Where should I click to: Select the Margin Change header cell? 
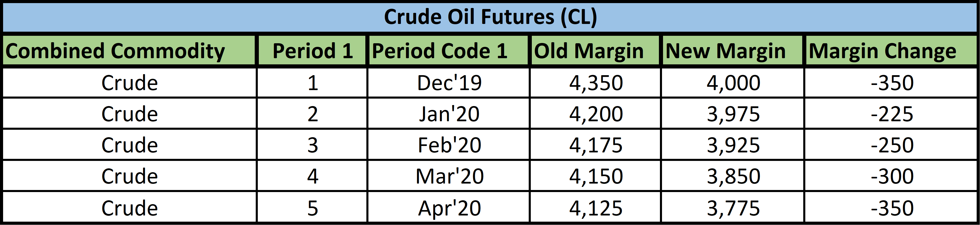tap(882, 51)
